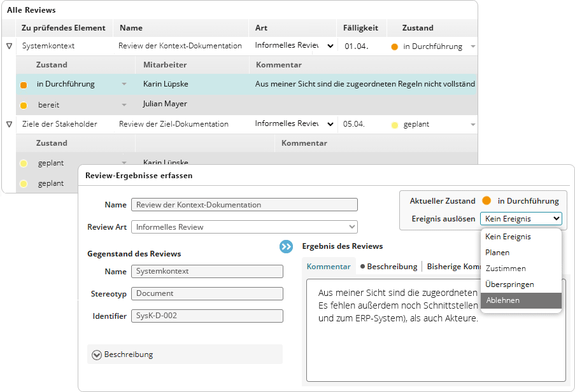Screen dimensions: 575x392
Task: Choose Zustimmen in the event list
Action: click(521, 269)
